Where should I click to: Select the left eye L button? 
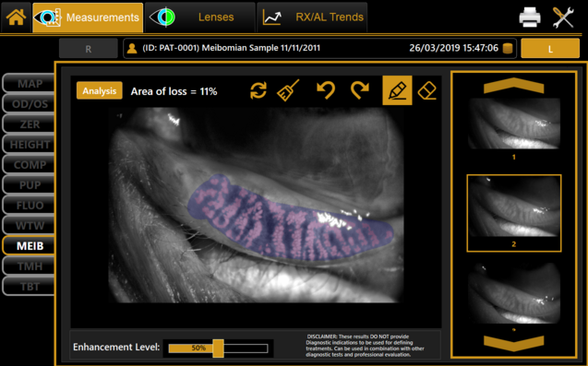tap(550, 49)
